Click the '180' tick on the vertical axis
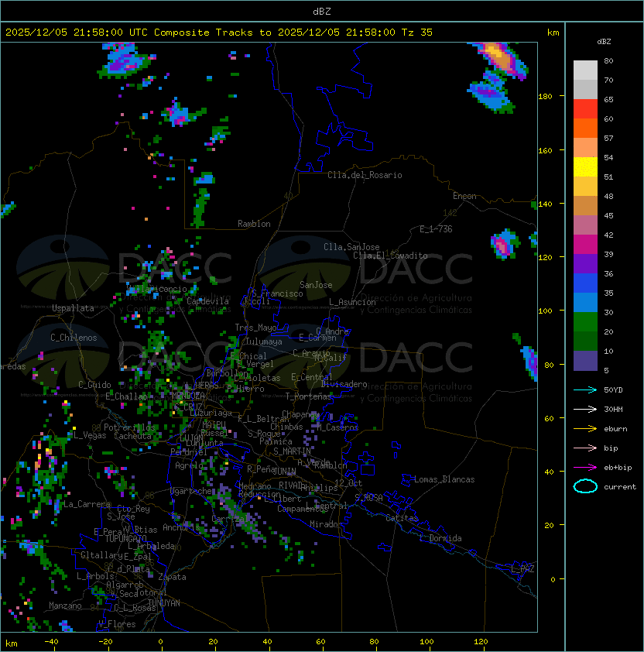644x652 pixels. (x=545, y=97)
